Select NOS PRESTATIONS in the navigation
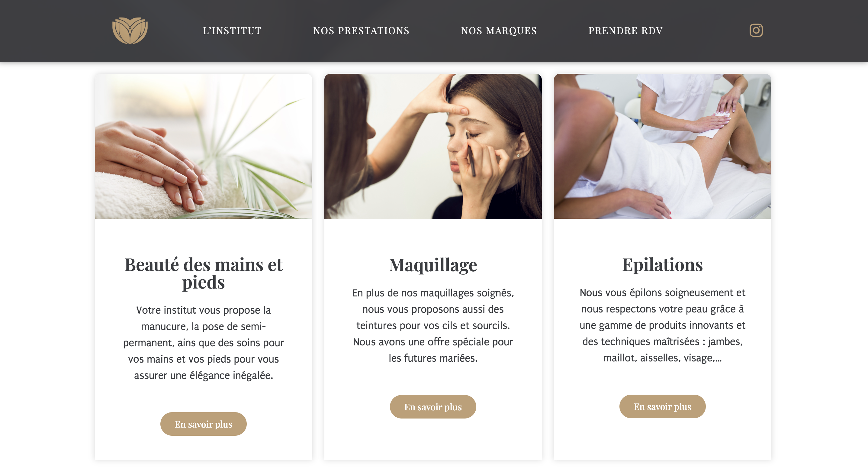The image size is (868, 472). point(361,31)
